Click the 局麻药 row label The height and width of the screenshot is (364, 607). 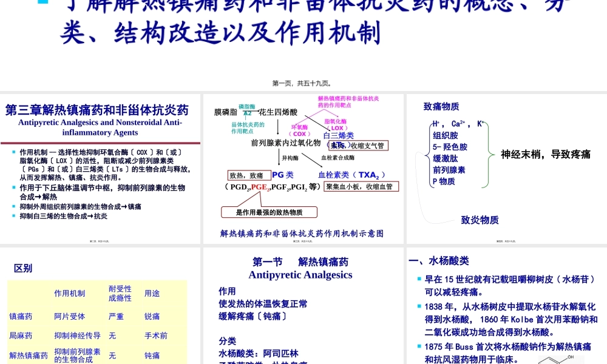pyautogui.click(x=21, y=335)
